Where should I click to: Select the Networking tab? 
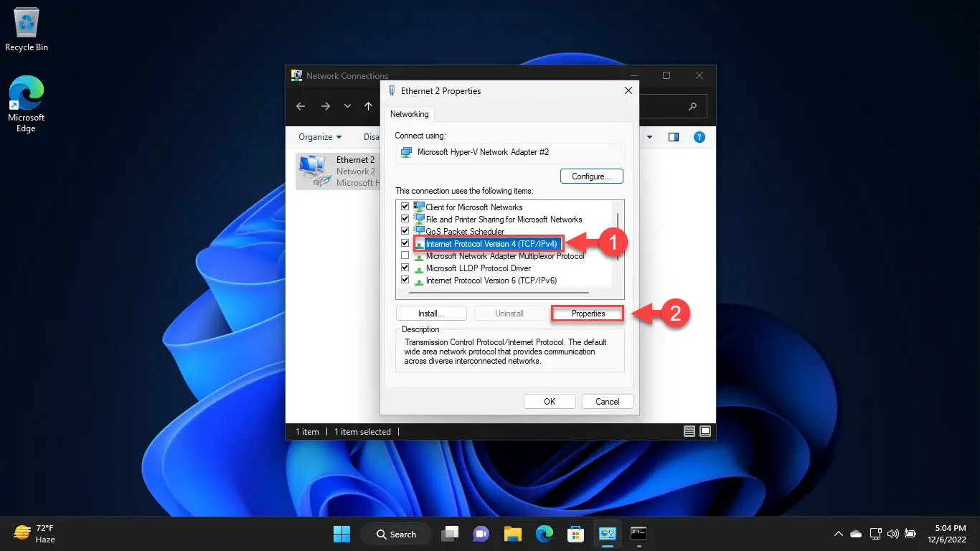tap(410, 114)
